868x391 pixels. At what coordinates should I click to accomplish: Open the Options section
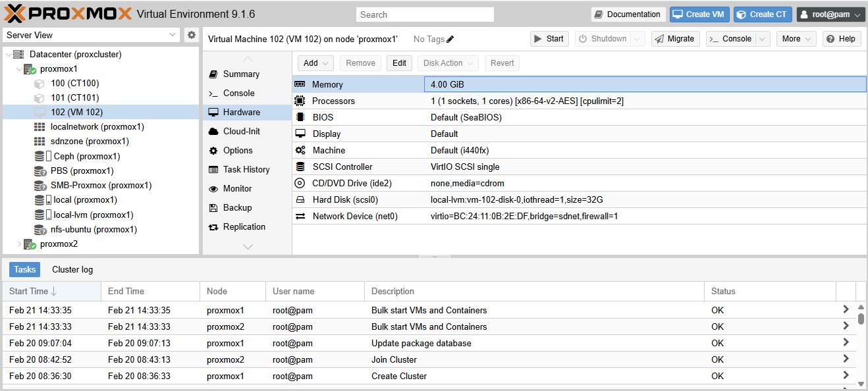(x=247, y=151)
